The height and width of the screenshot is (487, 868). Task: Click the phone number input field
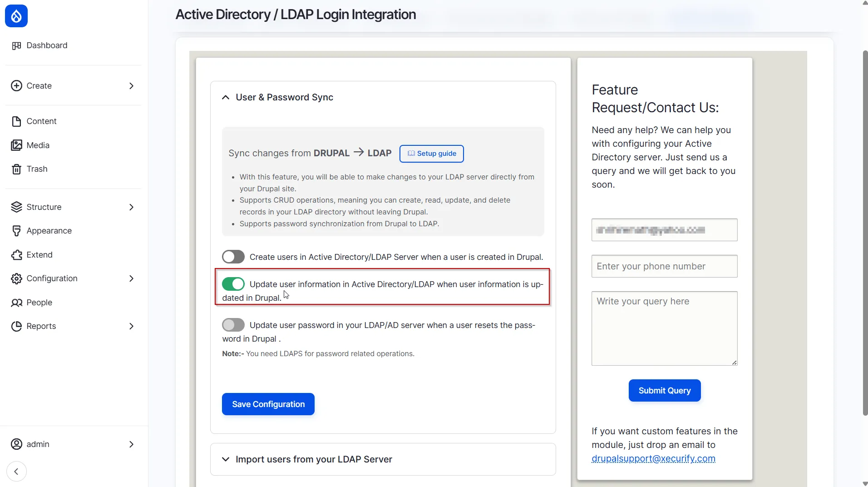click(665, 266)
